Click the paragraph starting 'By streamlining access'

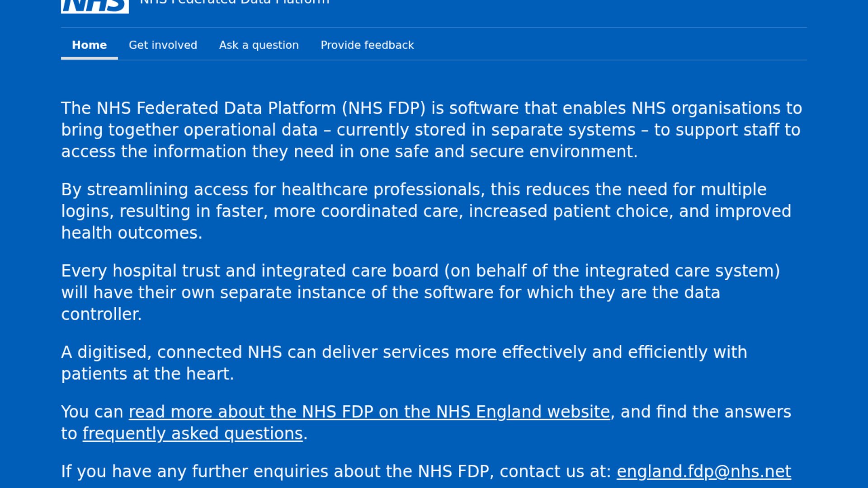pyautogui.click(x=426, y=211)
